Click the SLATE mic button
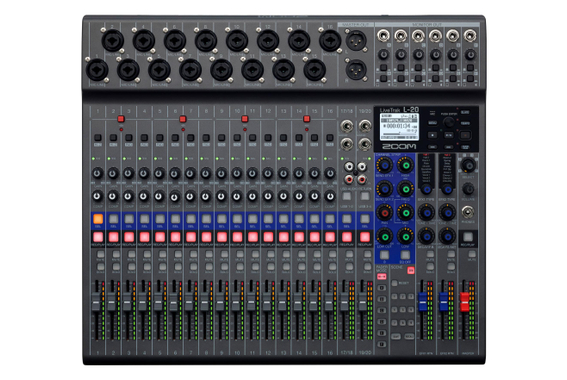The width and height of the screenshot is (567, 380). coord(465,112)
